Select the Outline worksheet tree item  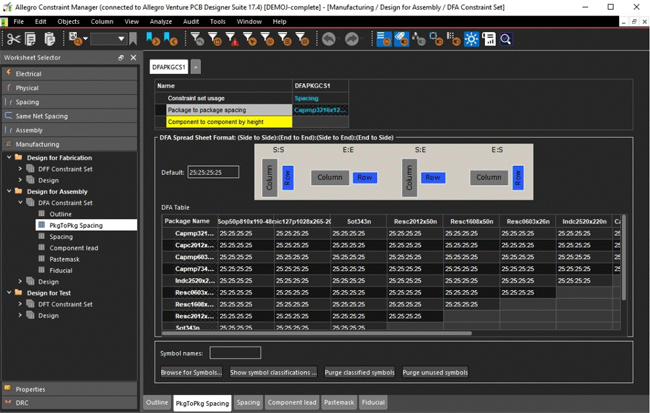coord(61,214)
